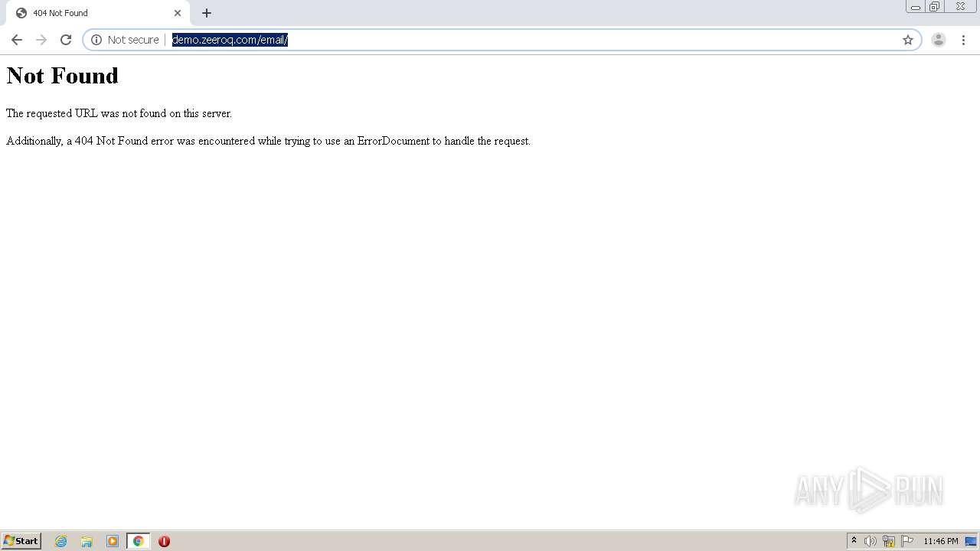The width and height of the screenshot is (980, 551).
Task: Click the "Not secure" label
Action: [x=133, y=40]
